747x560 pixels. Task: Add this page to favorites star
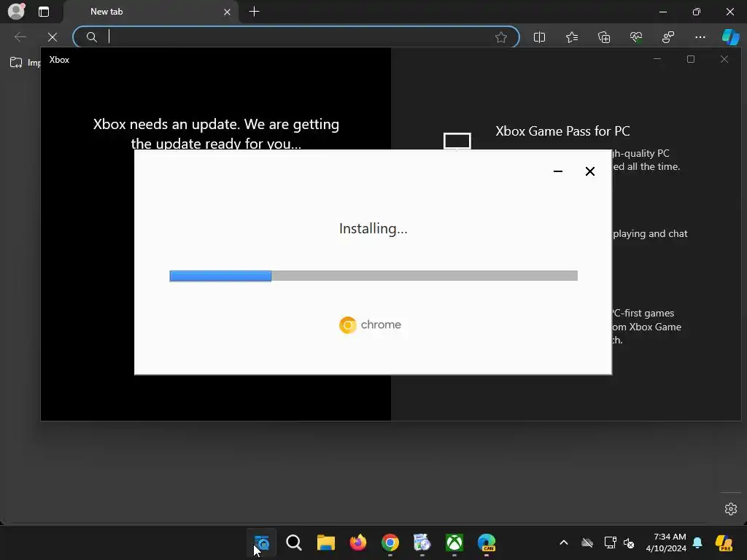click(500, 37)
